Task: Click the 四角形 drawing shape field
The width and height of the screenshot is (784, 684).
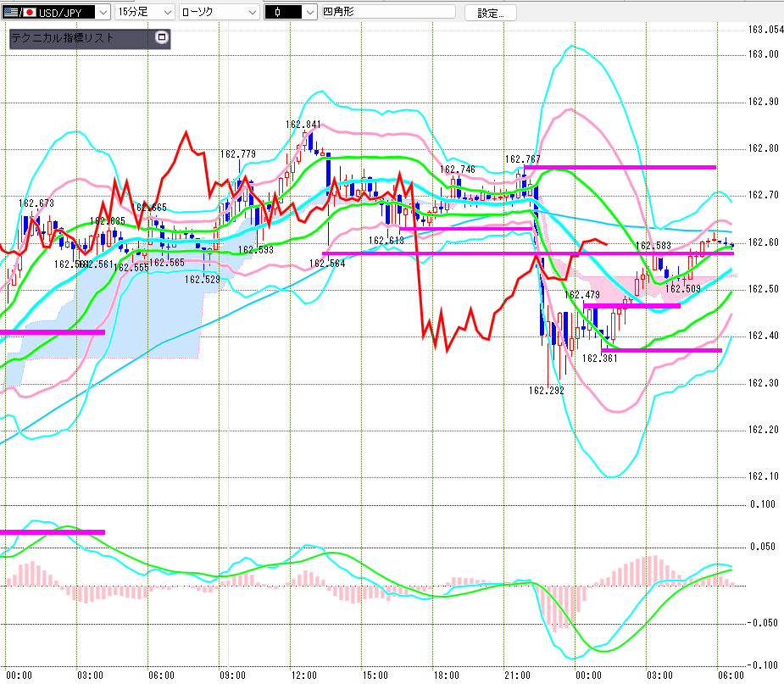Action: [388, 12]
